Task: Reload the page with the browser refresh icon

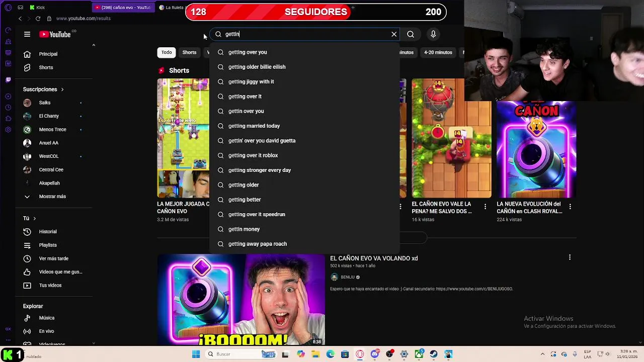Action: click(x=38, y=19)
